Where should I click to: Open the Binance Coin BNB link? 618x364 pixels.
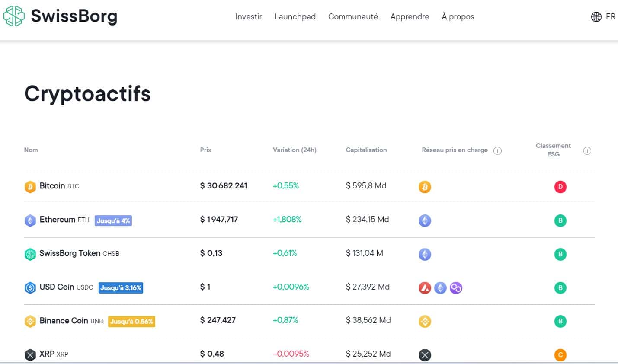71,321
